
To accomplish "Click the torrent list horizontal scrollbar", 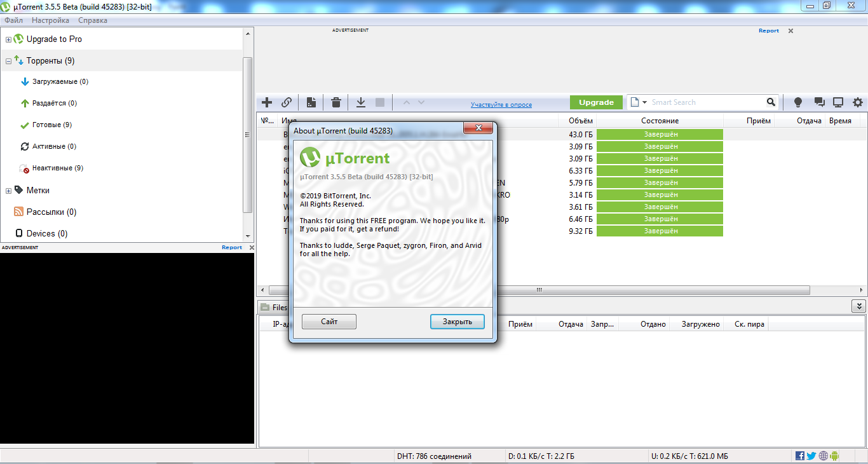I will (x=539, y=290).
